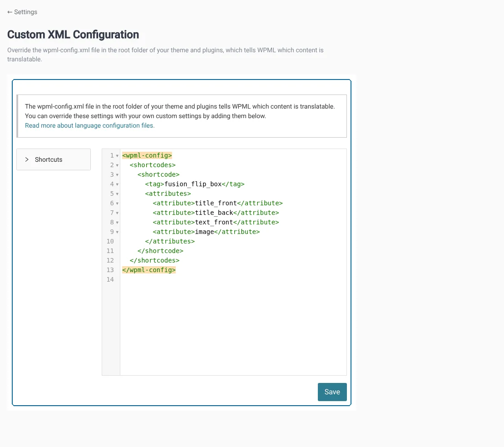This screenshot has width=504, height=447.
Task: Click line number 13 in gutter
Action: [x=110, y=270]
